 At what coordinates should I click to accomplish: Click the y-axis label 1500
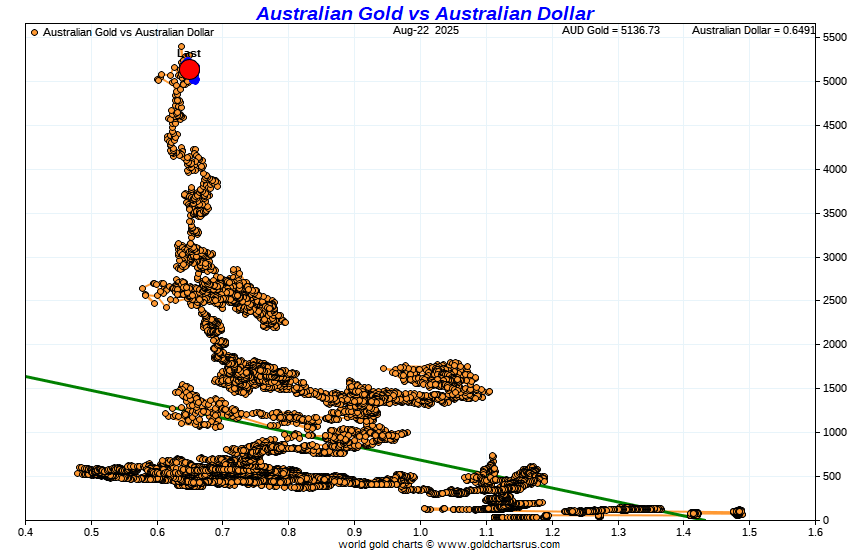[834, 388]
